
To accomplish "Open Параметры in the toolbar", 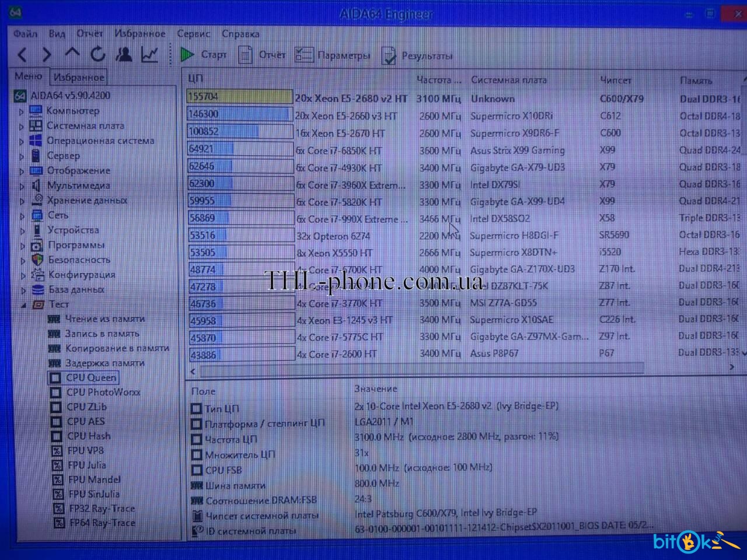I will pos(332,55).
